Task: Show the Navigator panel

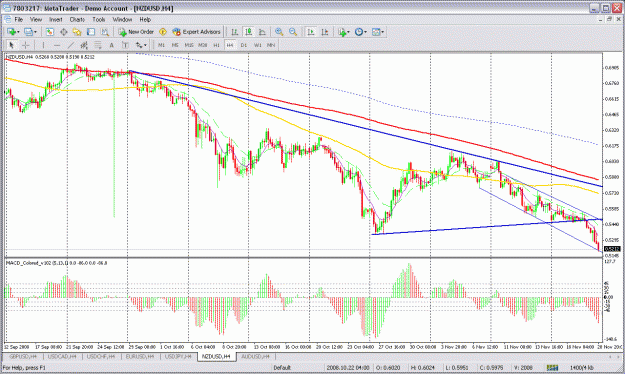Action: (x=77, y=32)
